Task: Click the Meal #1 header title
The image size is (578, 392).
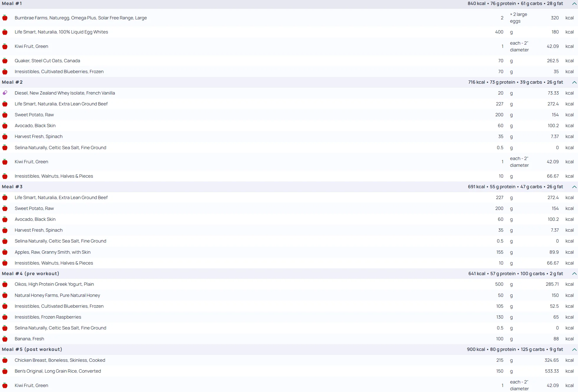Action: tap(12, 4)
